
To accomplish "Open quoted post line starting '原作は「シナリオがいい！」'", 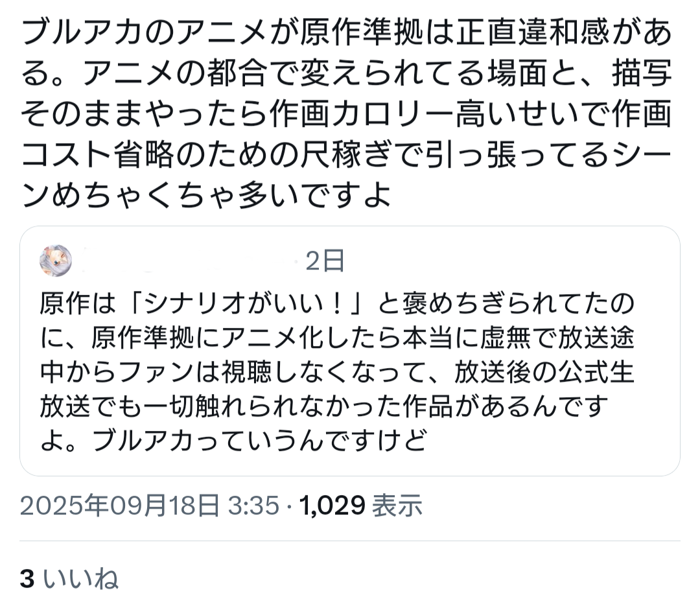I will (x=337, y=303).
